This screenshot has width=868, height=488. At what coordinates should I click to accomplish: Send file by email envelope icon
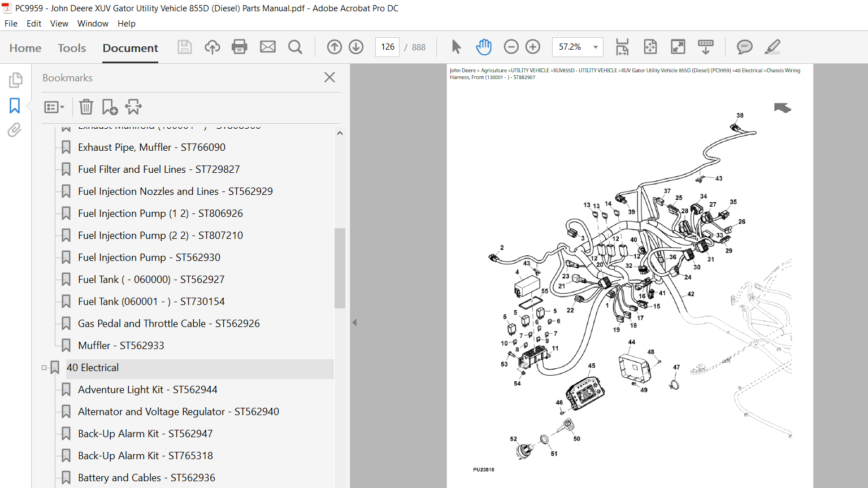(x=268, y=47)
